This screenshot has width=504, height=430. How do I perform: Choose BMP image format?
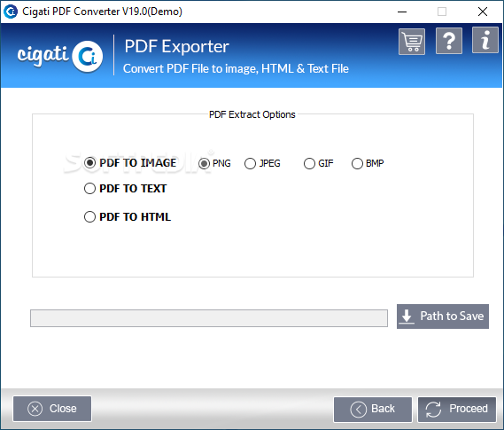(x=368, y=163)
